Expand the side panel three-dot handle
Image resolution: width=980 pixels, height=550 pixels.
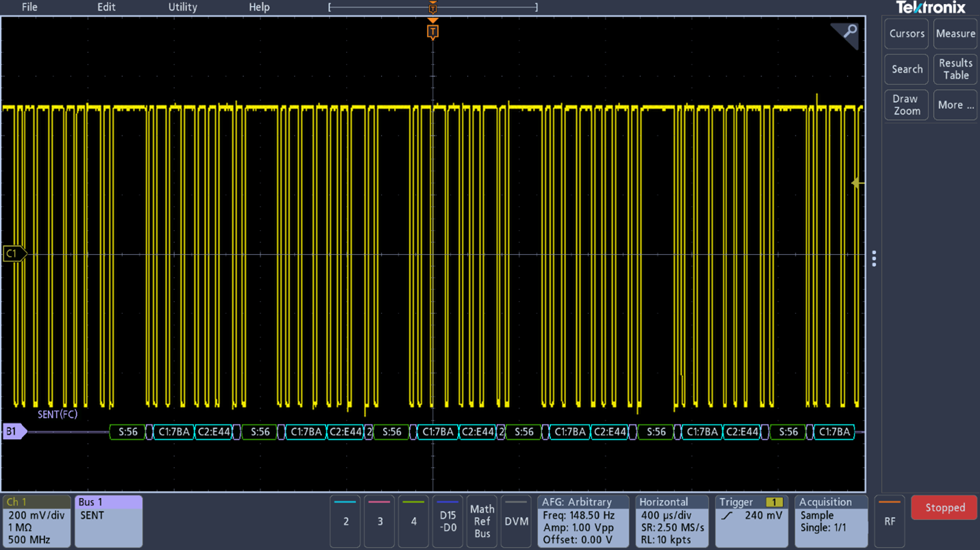(874, 258)
